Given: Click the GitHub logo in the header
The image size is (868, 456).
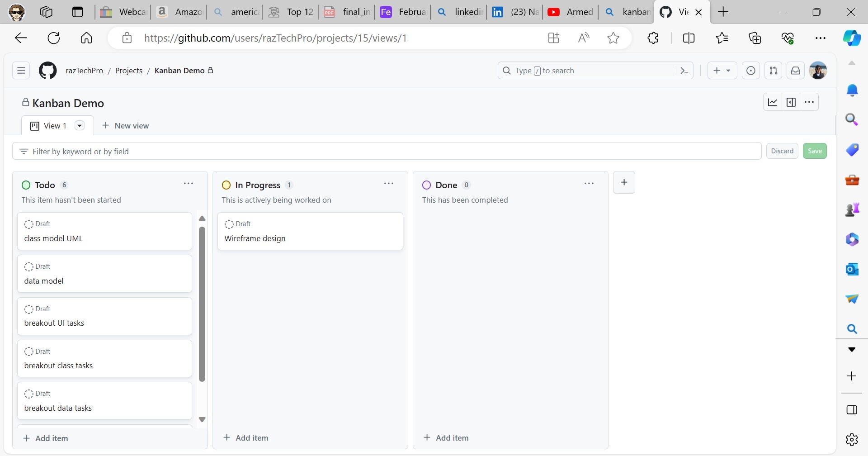Looking at the screenshot, I should point(47,70).
